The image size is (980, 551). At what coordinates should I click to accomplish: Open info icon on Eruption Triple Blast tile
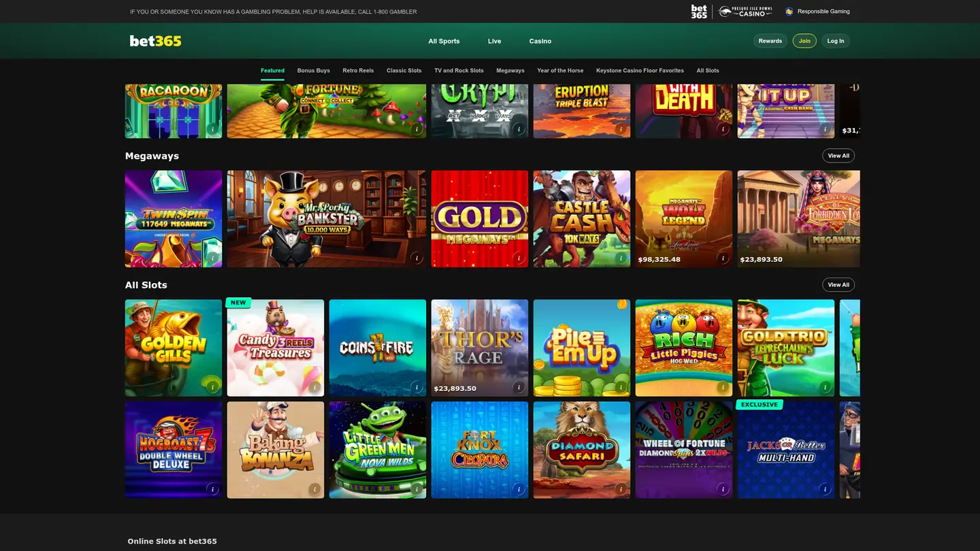tap(621, 129)
